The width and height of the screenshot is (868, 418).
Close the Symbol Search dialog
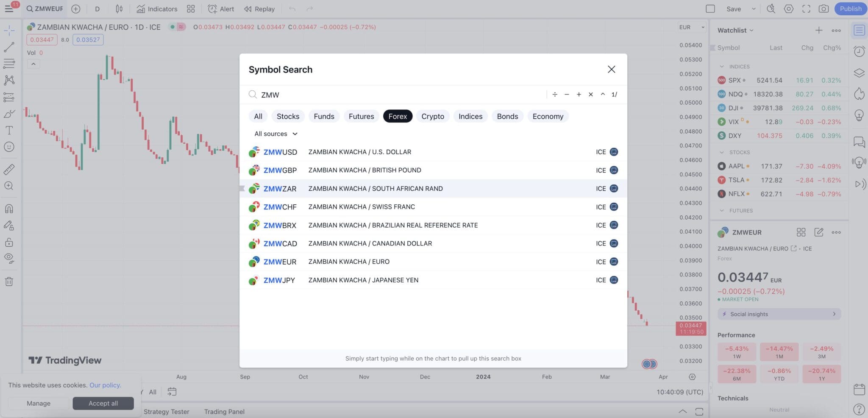[x=611, y=69]
